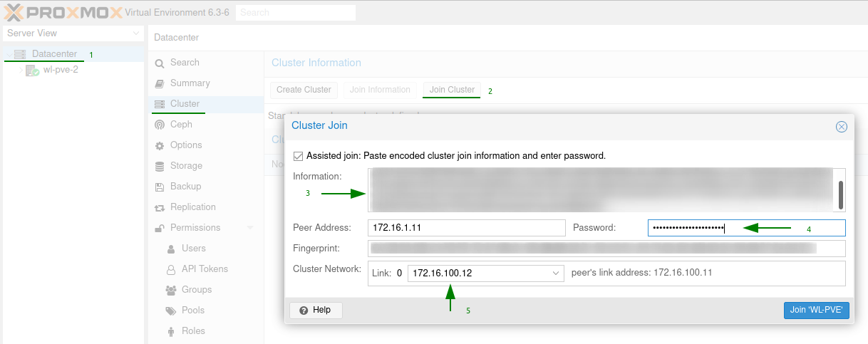Click the Search magnifier icon in menu
The width and height of the screenshot is (868, 344).
(160, 63)
